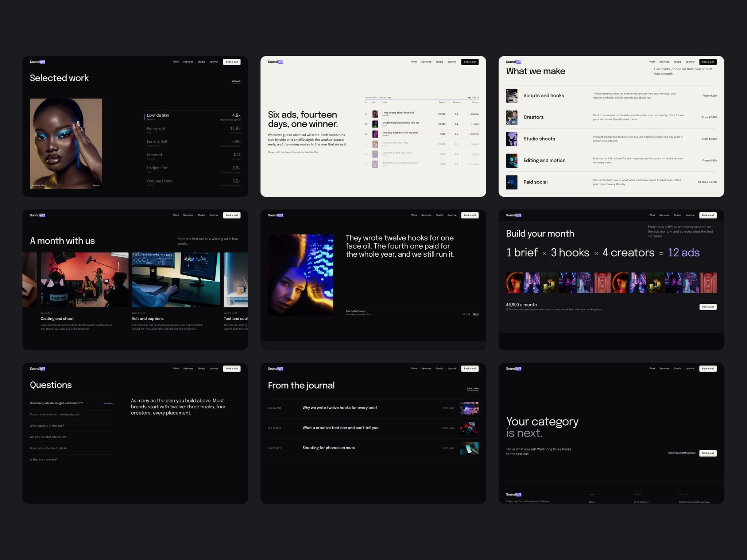Screen dimensions: 747x560
Task: Open "The only bottle left on my shelf" ad thumbnail
Action: [x=375, y=134]
